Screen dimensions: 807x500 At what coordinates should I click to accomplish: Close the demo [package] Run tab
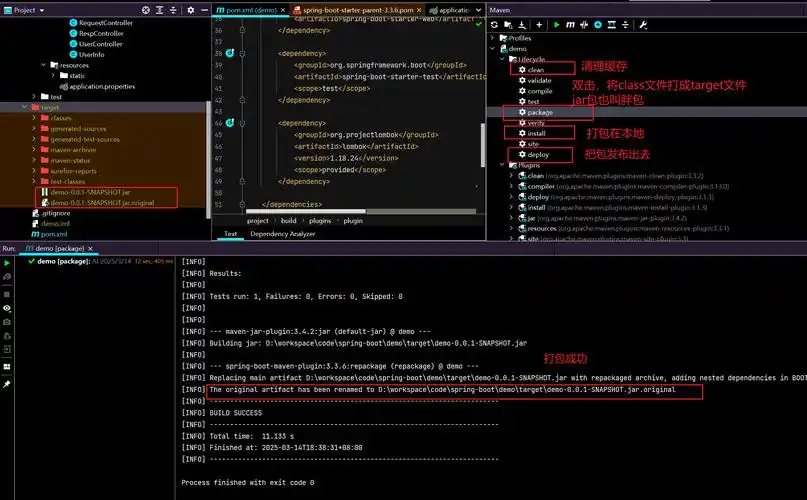click(90, 248)
